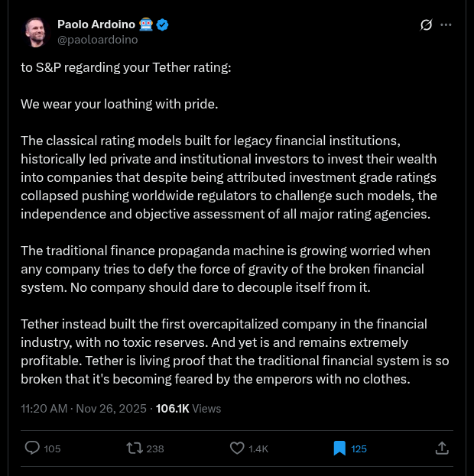474x476 pixels.
Task: Click the 238 repost count
Action: point(155,448)
